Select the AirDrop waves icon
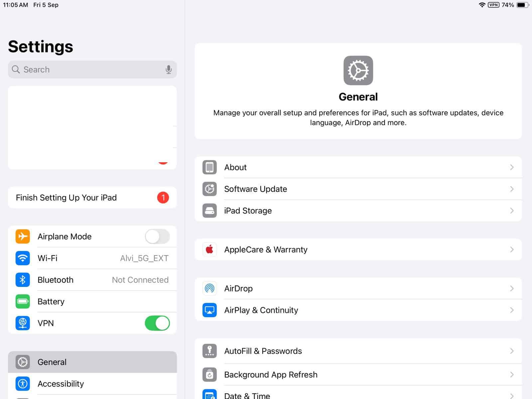532x399 pixels. [x=209, y=288]
